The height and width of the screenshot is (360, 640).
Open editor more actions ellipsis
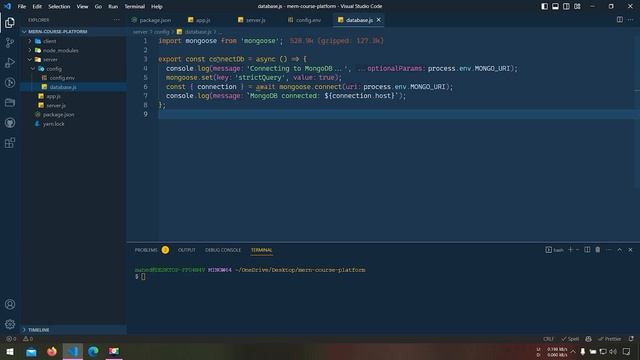tap(630, 20)
